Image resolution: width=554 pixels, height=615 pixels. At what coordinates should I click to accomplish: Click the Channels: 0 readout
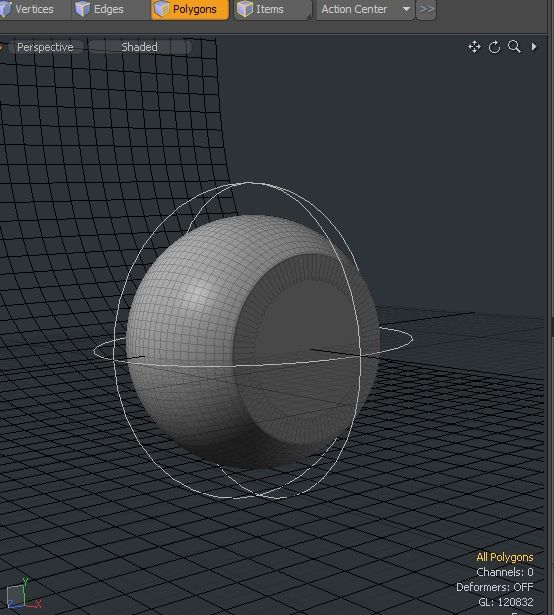[x=505, y=572]
